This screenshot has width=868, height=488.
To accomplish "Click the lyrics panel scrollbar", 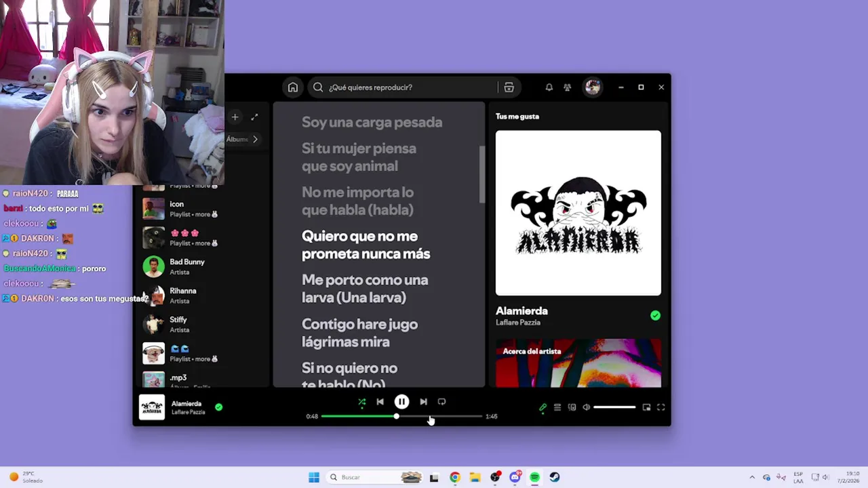I will 482,174.
